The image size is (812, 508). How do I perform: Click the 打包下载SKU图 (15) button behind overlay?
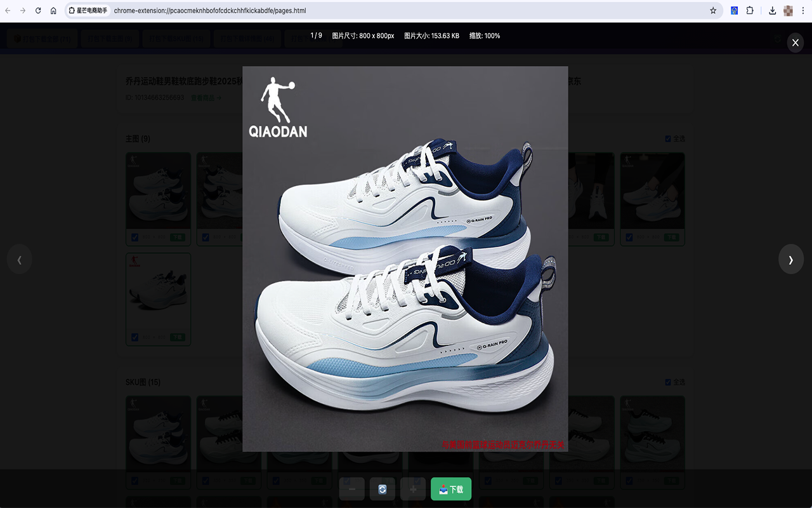pos(177,39)
